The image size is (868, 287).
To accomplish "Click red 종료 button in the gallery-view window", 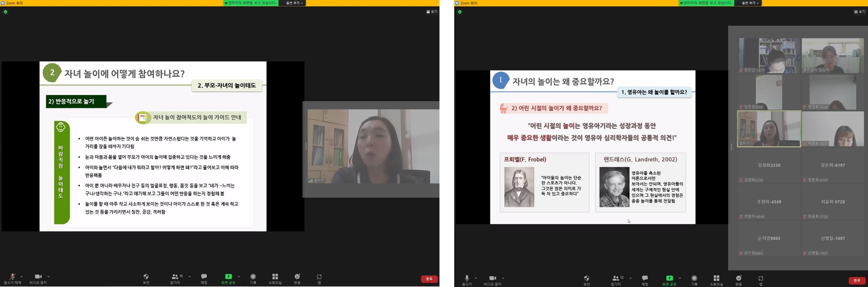I will (x=857, y=280).
